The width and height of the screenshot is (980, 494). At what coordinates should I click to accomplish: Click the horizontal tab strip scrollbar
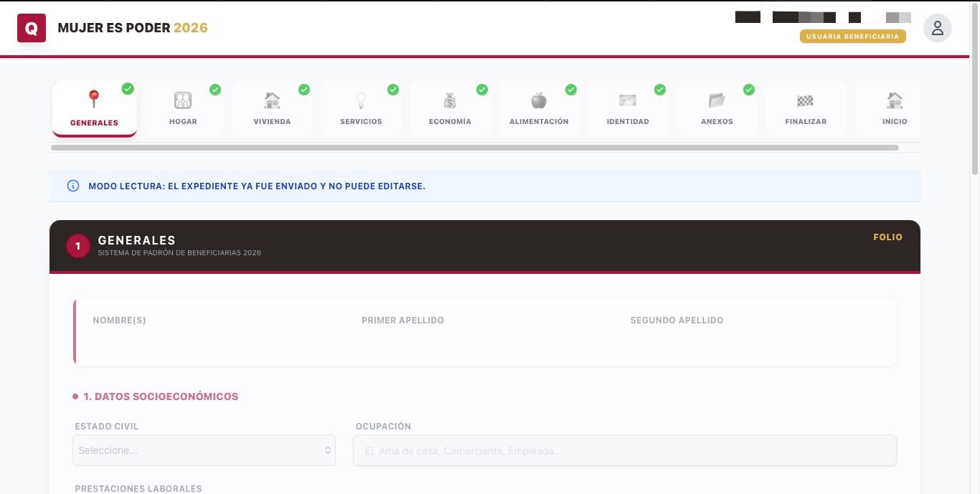tap(475, 148)
